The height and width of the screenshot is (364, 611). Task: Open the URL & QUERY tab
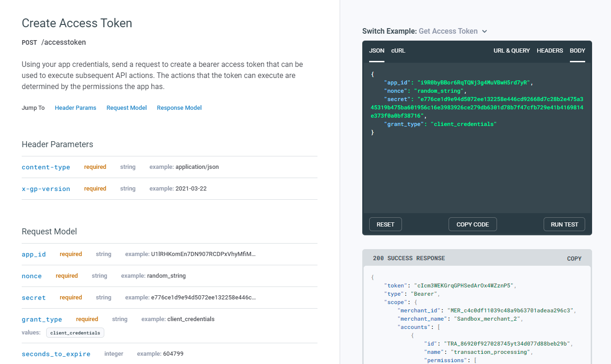[511, 51]
